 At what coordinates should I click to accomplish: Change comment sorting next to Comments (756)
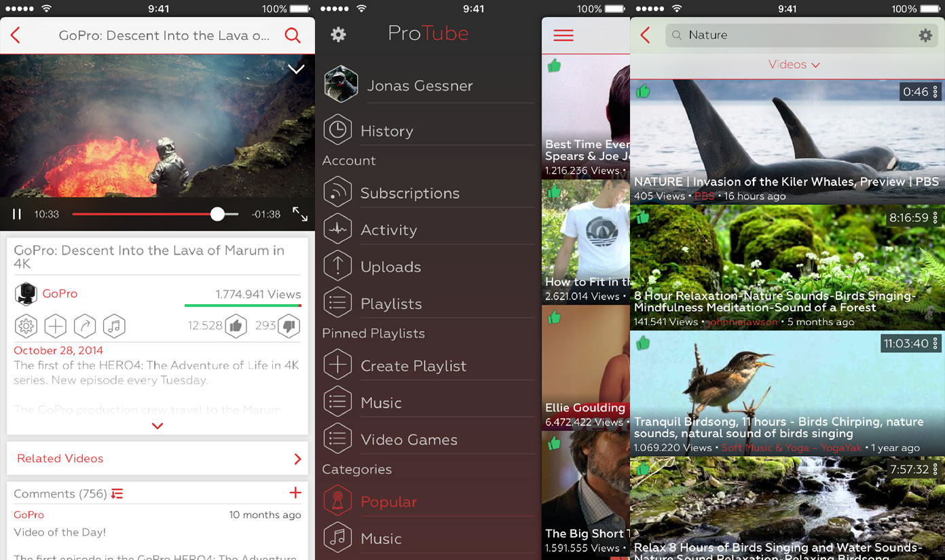coord(117,493)
